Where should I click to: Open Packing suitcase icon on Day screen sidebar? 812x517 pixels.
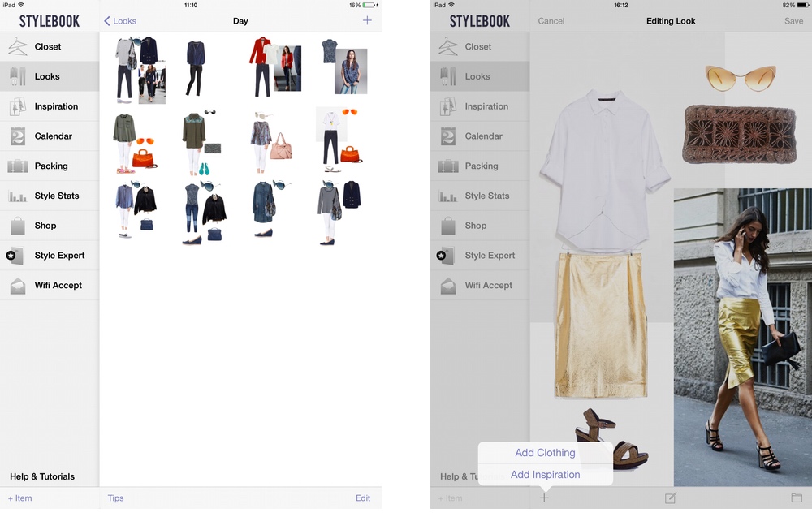(x=18, y=166)
